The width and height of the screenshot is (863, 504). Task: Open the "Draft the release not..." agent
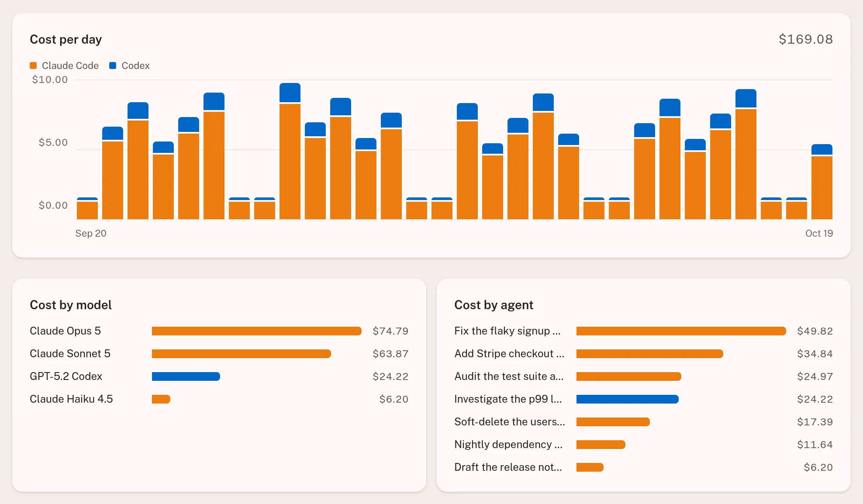coord(508,467)
